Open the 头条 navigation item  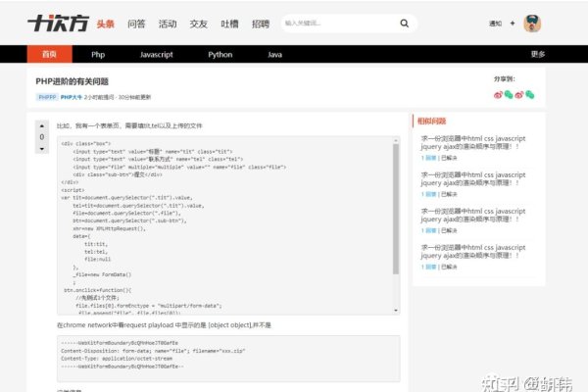(106, 24)
